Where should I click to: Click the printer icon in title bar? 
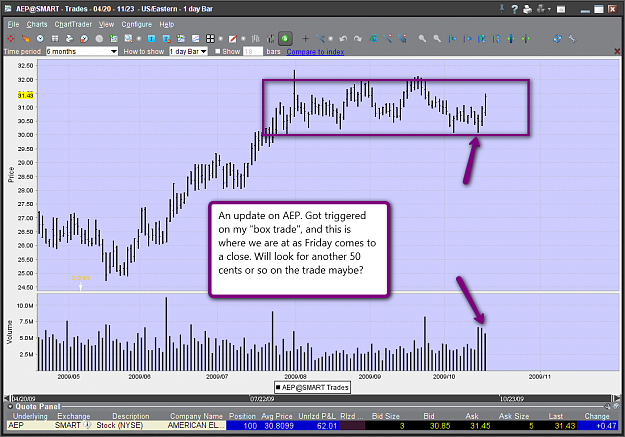click(527, 9)
